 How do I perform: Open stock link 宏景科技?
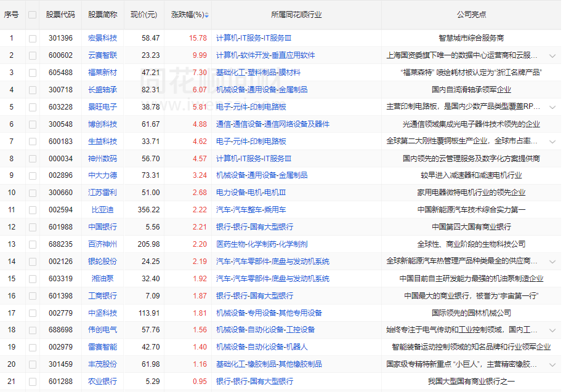[102, 38]
